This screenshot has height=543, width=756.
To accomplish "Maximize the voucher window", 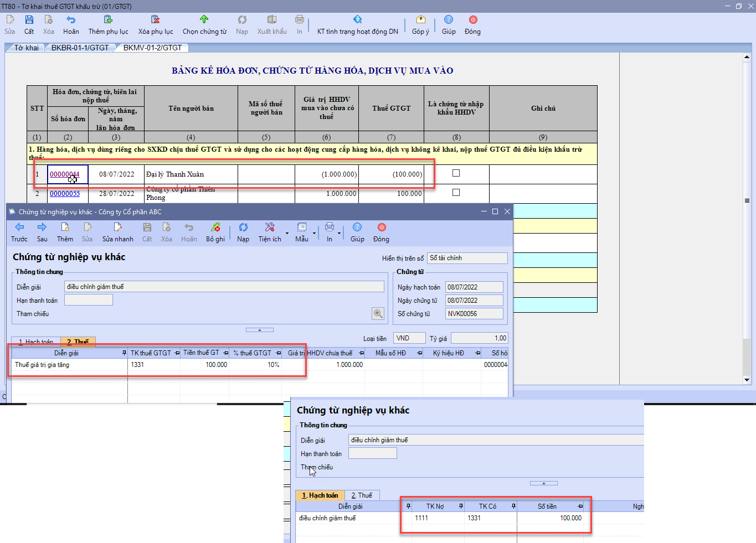I will pos(495,211).
